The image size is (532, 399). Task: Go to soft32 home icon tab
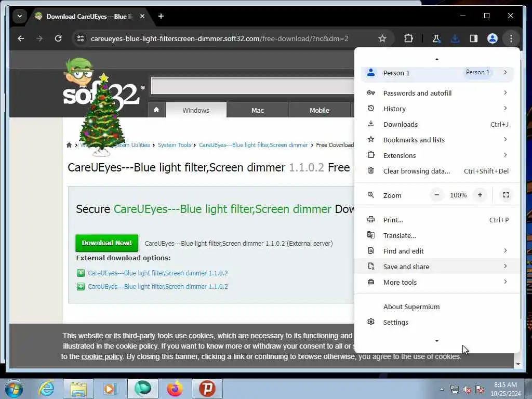156,110
